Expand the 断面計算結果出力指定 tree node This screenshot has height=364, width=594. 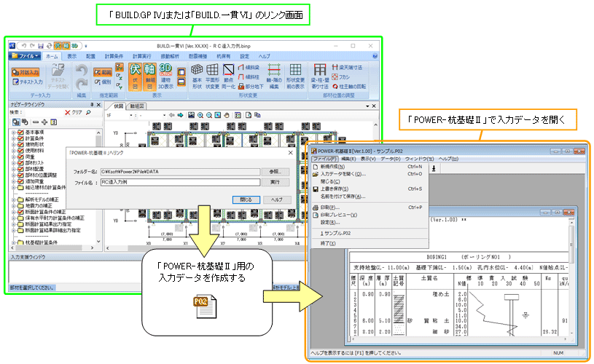point(14,224)
